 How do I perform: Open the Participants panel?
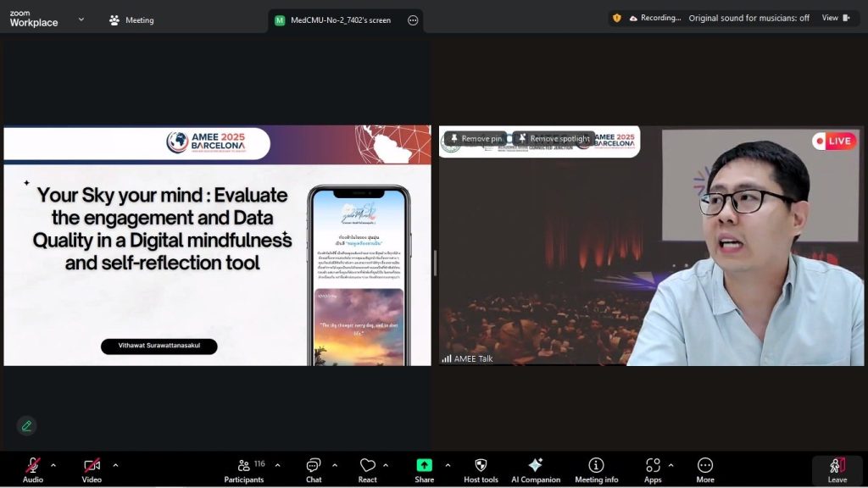(244, 469)
